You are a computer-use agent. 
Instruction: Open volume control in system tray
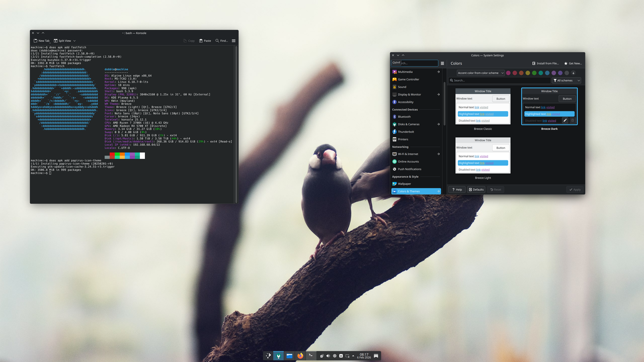point(328,356)
